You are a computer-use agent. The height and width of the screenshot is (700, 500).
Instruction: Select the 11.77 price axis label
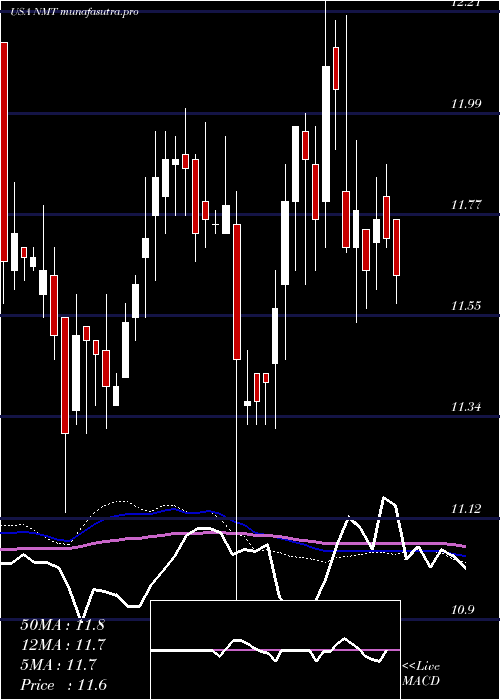[x=466, y=205]
